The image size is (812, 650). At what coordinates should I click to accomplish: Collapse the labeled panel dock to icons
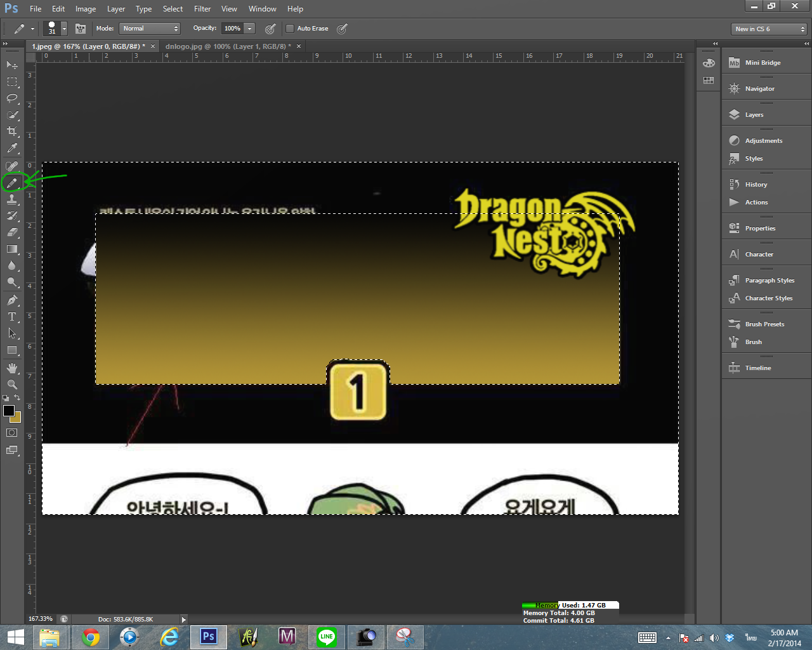pyautogui.click(x=806, y=44)
